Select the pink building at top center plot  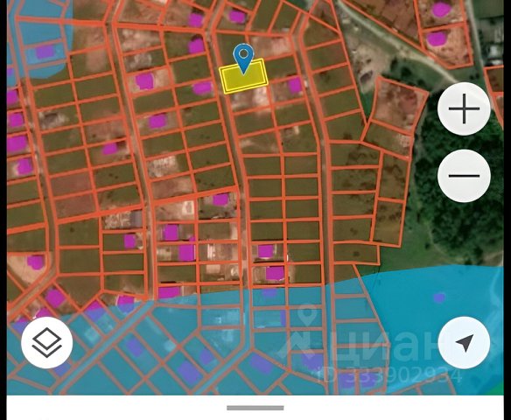click(x=237, y=17)
